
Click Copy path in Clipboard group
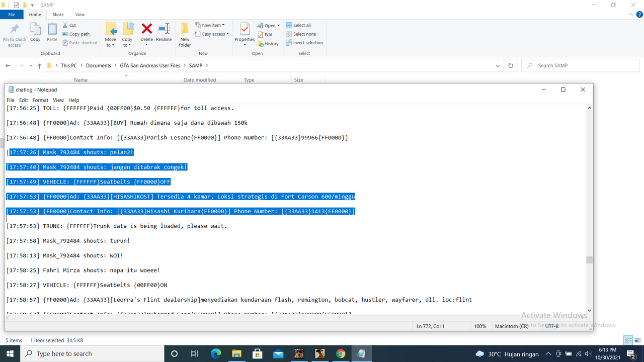click(x=76, y=34)
